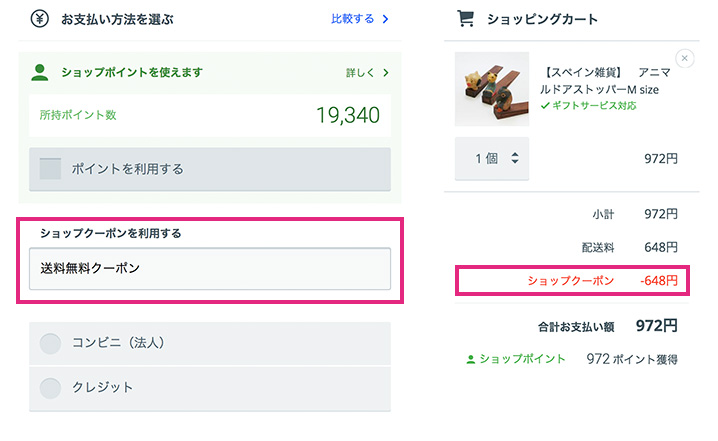Click the chevron next to 比較する
Viewport: 718px width, 441px height.
click(x=386, y=19)
